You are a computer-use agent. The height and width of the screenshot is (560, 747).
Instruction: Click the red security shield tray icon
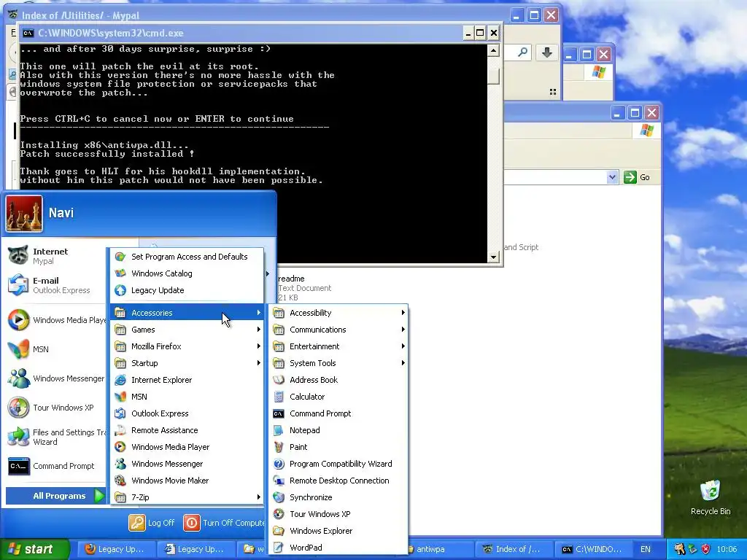click(x=705, y=549)
